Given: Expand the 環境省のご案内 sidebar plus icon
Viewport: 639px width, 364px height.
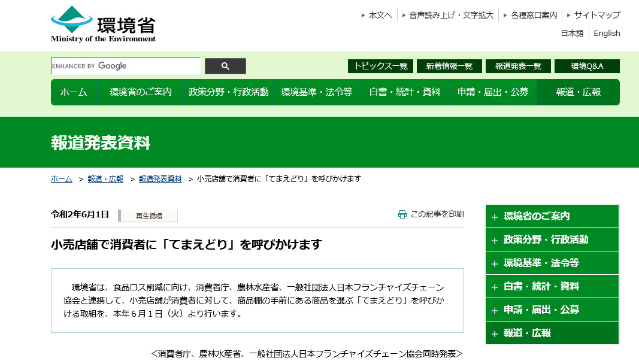Looking at the screenshot, I should point(495,217).
